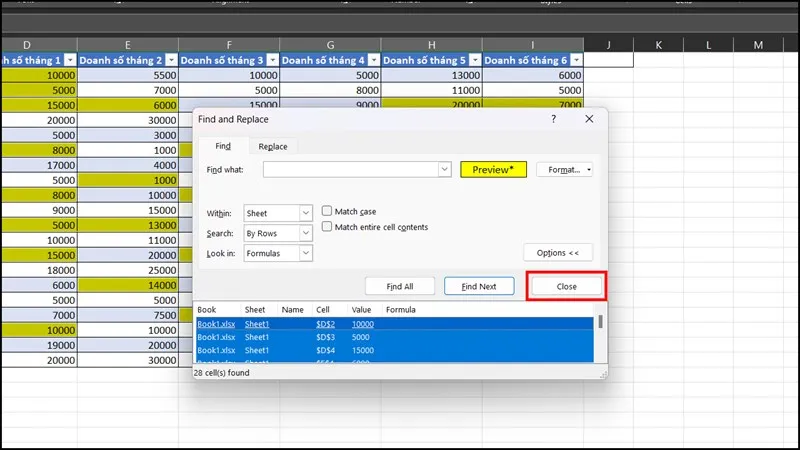
Task: Enable the Match case checkbox
Action: point(327,211)
